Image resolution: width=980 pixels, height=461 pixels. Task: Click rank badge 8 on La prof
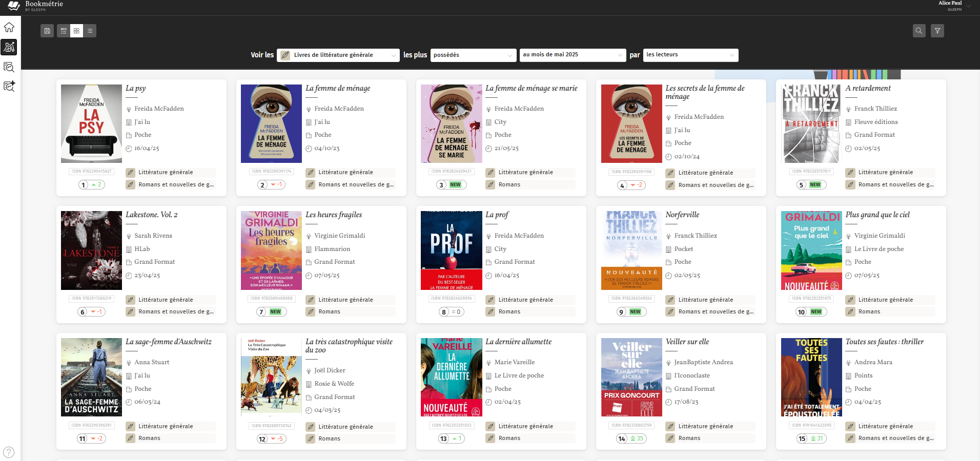click(x=451, y=311)
